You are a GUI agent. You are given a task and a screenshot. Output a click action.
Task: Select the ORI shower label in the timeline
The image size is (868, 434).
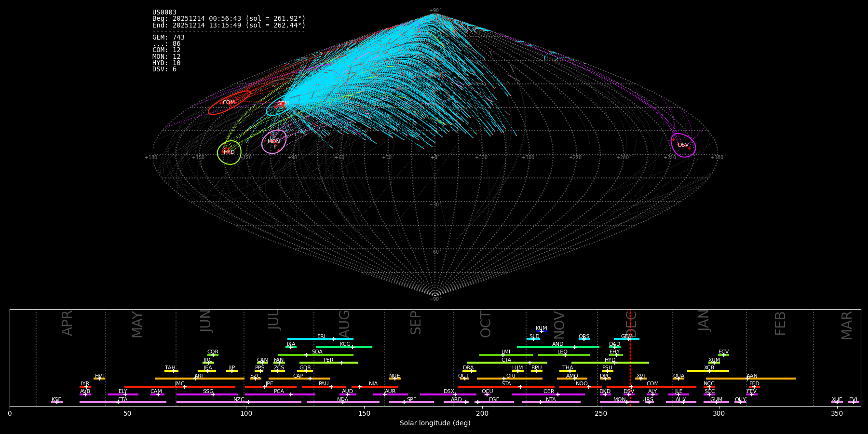(511, 376)
